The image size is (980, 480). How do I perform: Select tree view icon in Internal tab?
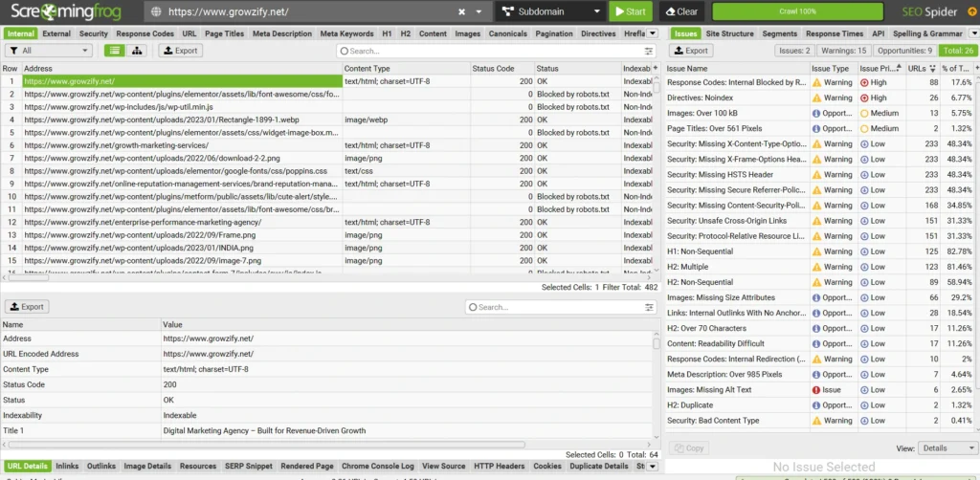click(x=137, y=51)
